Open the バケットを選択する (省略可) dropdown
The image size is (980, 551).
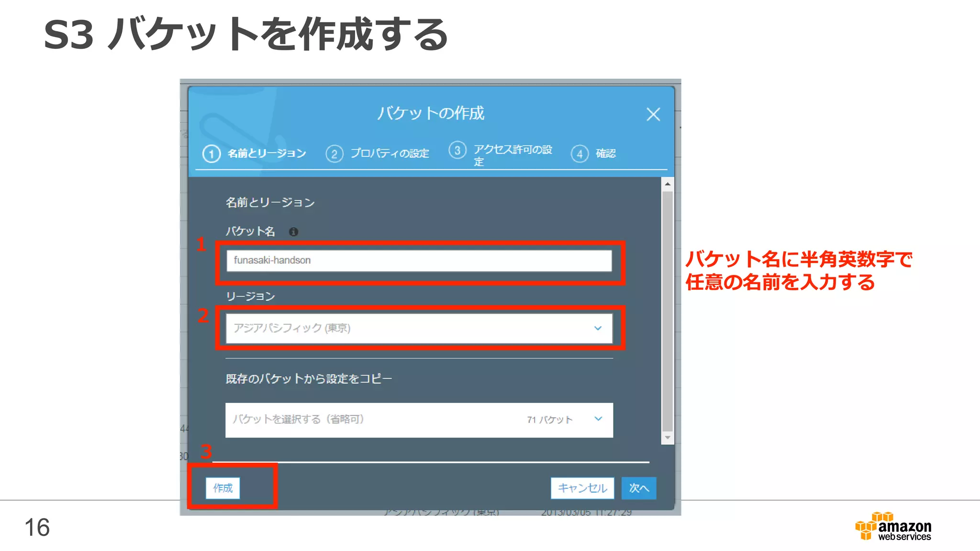tap(419, 420)
